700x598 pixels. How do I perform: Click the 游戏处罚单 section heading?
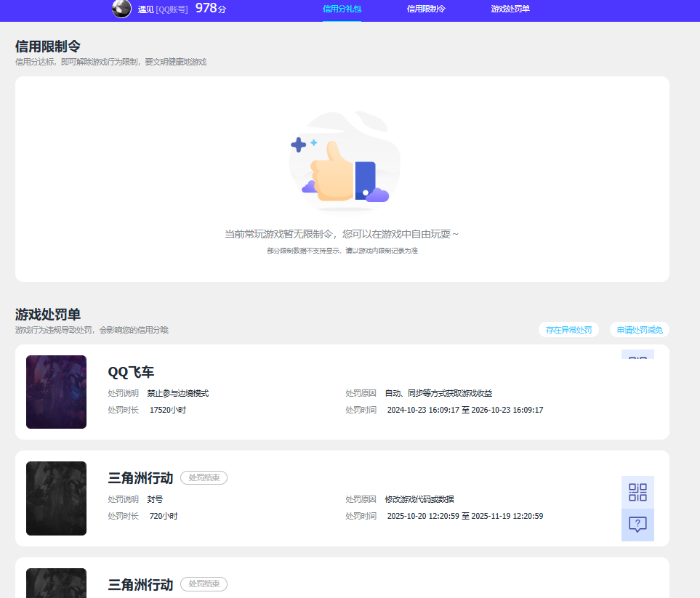(x=48, y=314)
